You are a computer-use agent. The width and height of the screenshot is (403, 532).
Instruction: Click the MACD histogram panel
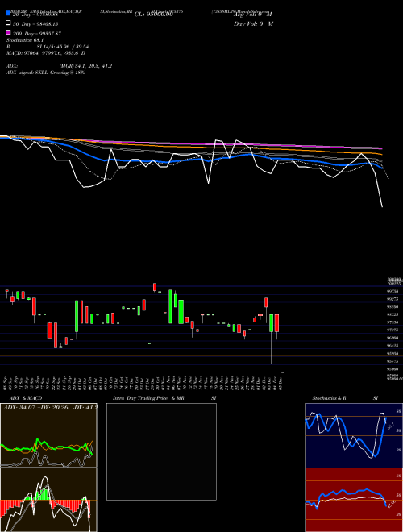tap(48, 500)
